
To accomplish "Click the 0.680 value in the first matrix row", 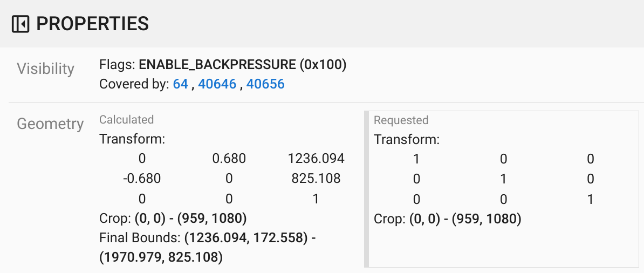I will point(229,159).
